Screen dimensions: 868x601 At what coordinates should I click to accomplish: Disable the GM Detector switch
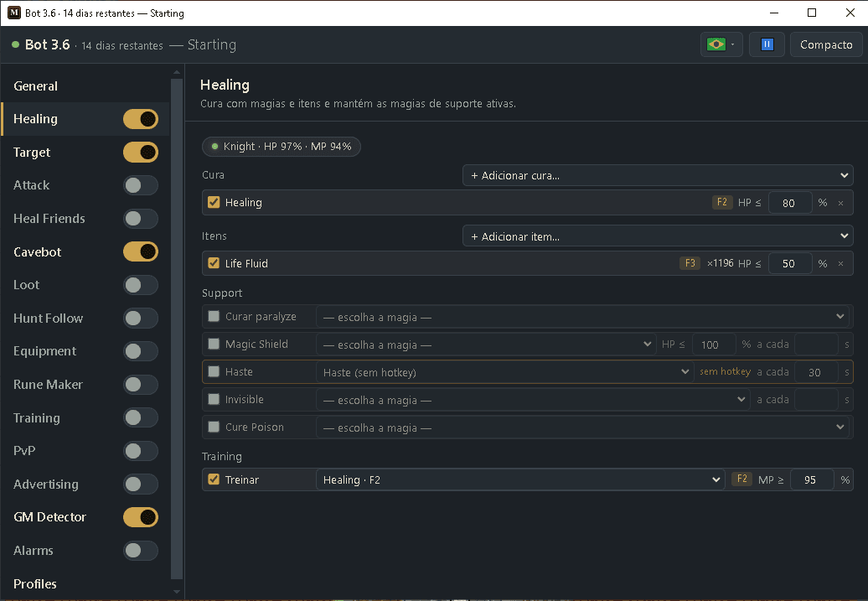point(141,517)
